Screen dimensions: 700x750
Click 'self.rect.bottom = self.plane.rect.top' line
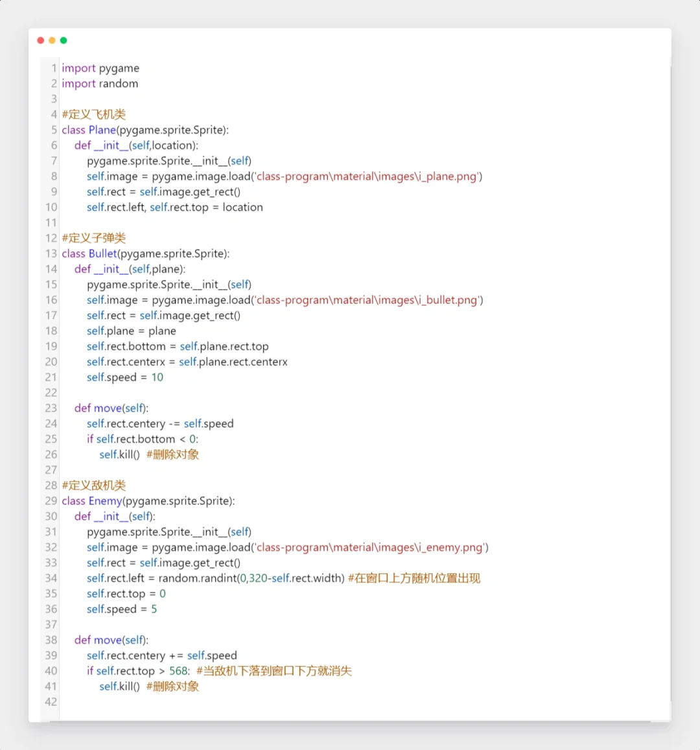point(178,346)
